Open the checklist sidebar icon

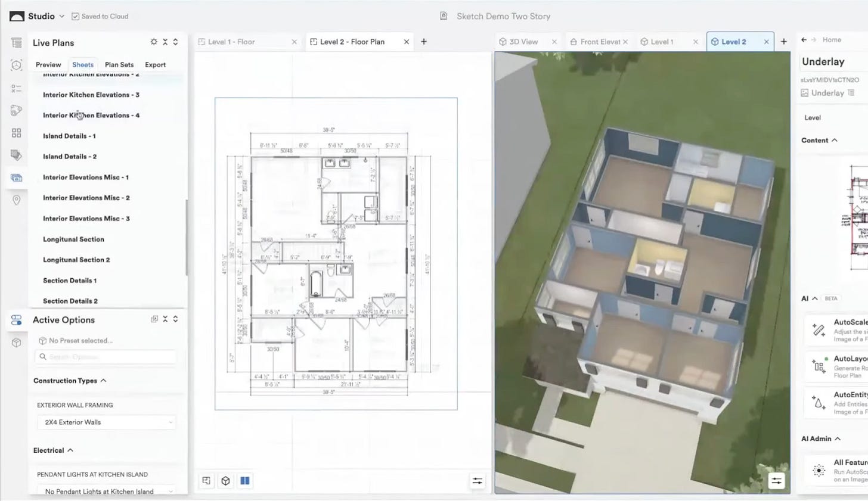(16, 88)
